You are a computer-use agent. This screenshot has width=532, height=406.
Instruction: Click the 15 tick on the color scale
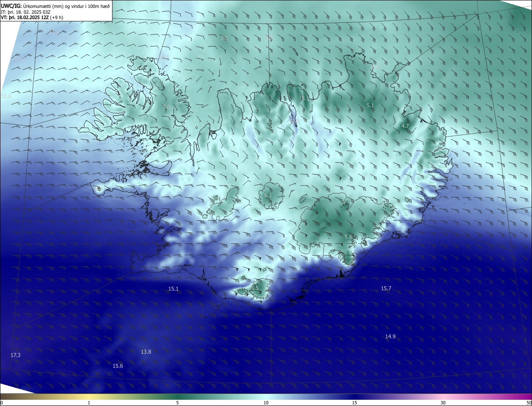(x=355, y=403)
